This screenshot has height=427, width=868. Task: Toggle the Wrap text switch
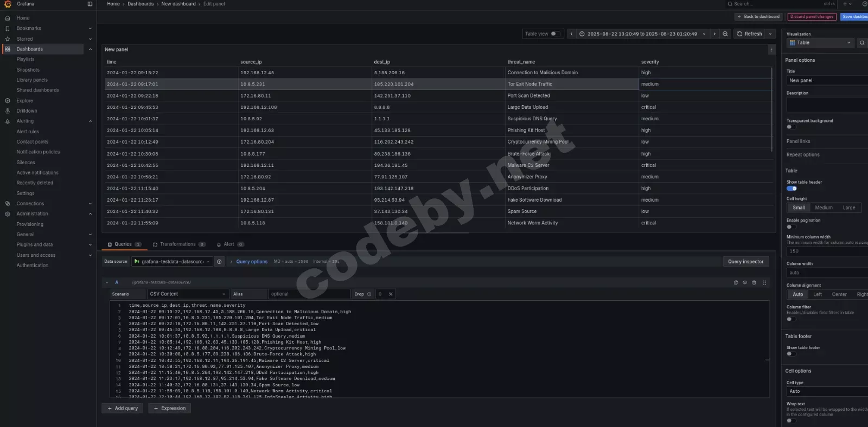(791, 420)
